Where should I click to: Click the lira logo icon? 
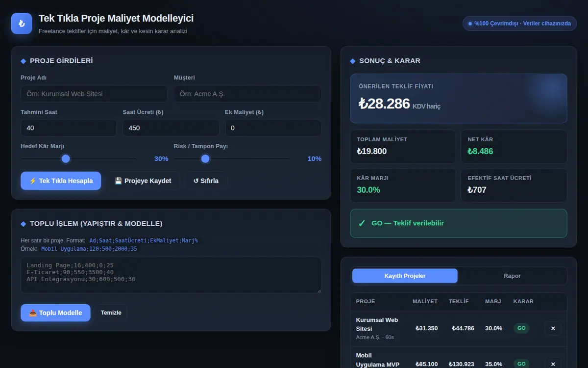[22, 24]
